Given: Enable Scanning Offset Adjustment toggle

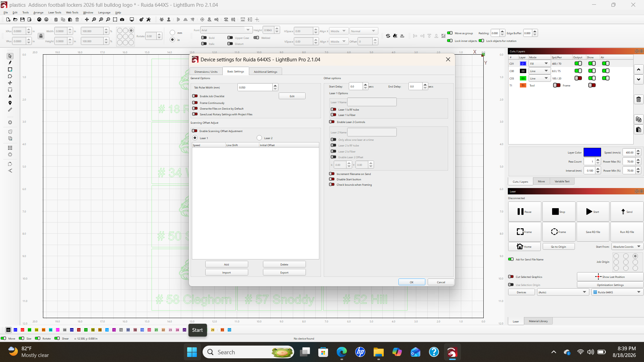Looking at the screenshot, I should [195, 131].
